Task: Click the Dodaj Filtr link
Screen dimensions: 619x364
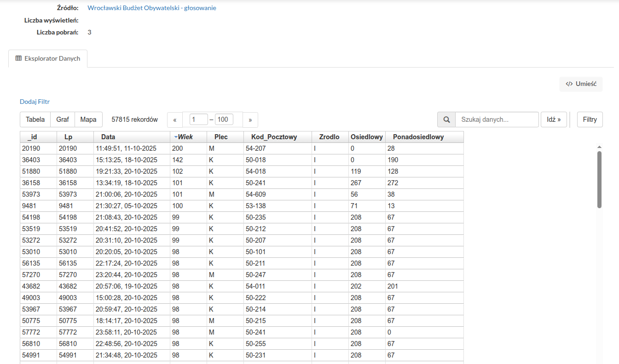Action: [x=35, y=102]
